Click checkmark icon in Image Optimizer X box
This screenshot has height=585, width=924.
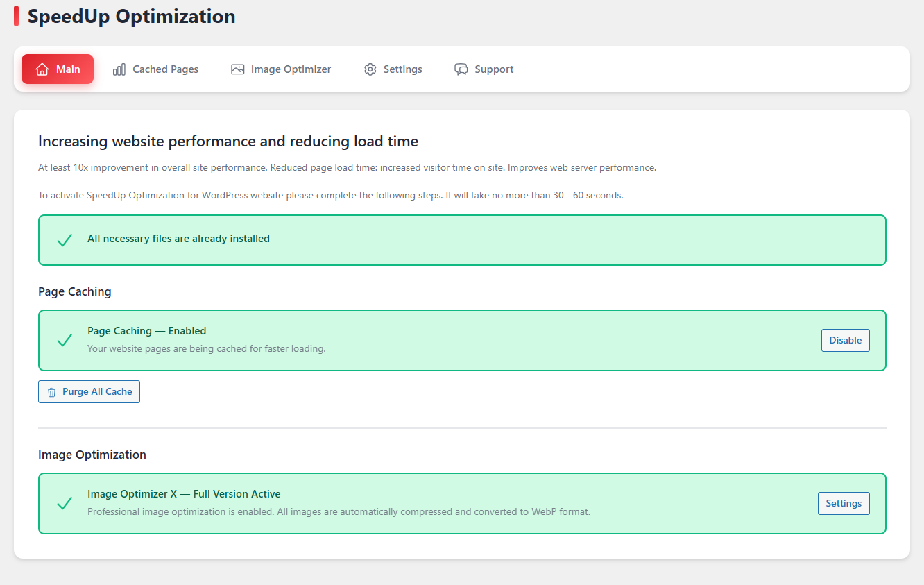click(x=65, y=503)
